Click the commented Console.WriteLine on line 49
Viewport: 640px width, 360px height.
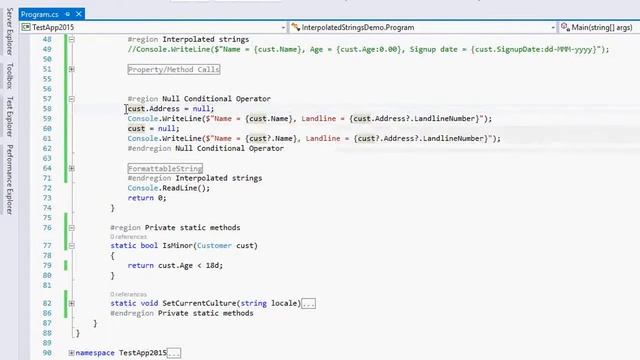click(x=368, y=49)
